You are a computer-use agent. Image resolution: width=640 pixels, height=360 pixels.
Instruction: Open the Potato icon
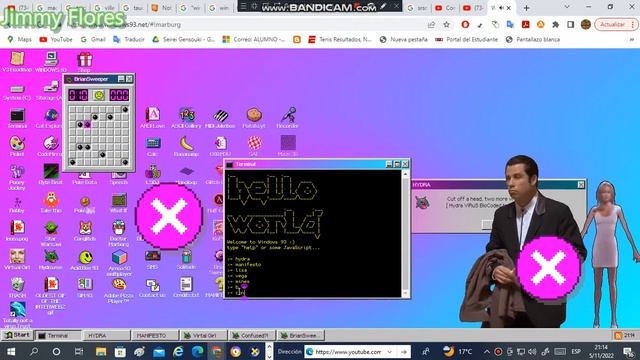pyautogui.click(x=254, y=118)
